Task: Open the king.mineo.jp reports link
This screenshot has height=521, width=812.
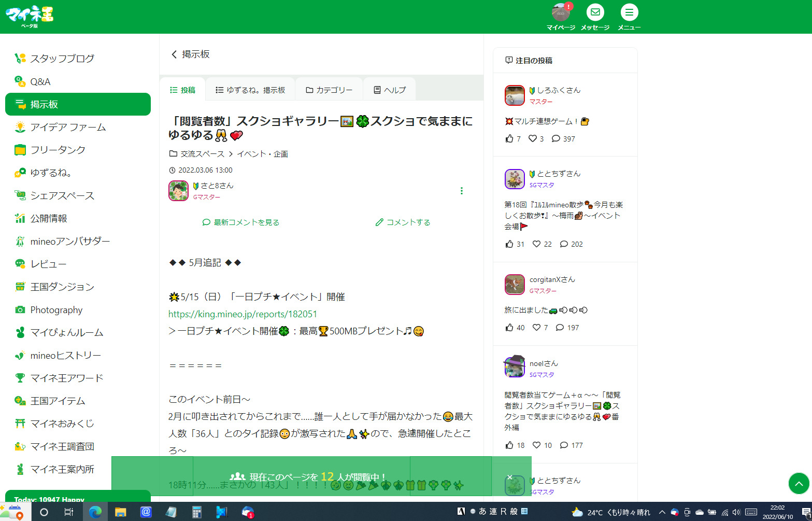Action: 243,314
